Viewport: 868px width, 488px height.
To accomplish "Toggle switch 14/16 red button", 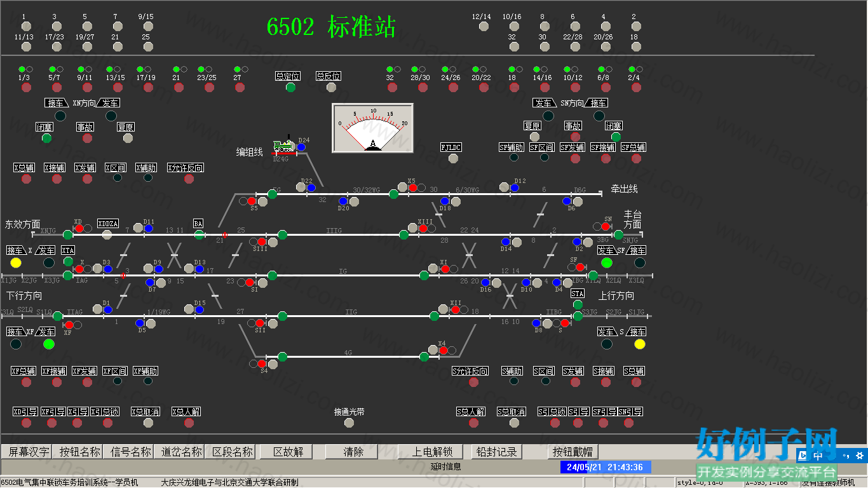I will [x=545, y=87].
